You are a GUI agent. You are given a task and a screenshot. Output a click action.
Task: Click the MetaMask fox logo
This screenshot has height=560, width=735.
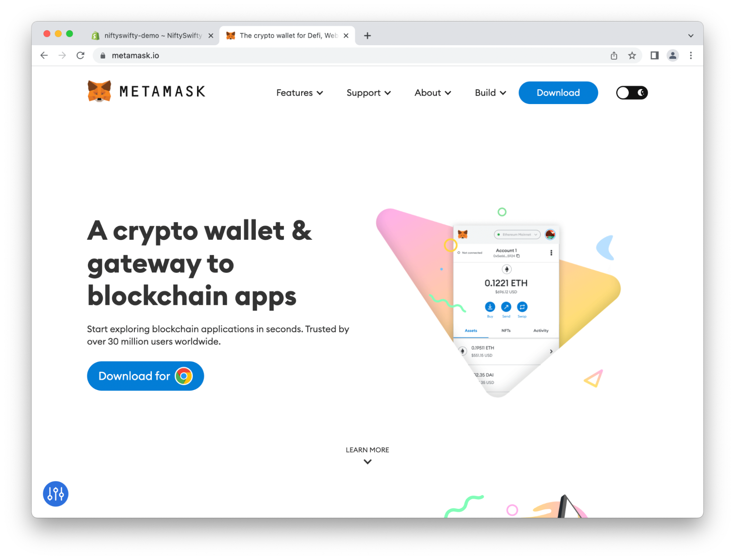point(99,91)
